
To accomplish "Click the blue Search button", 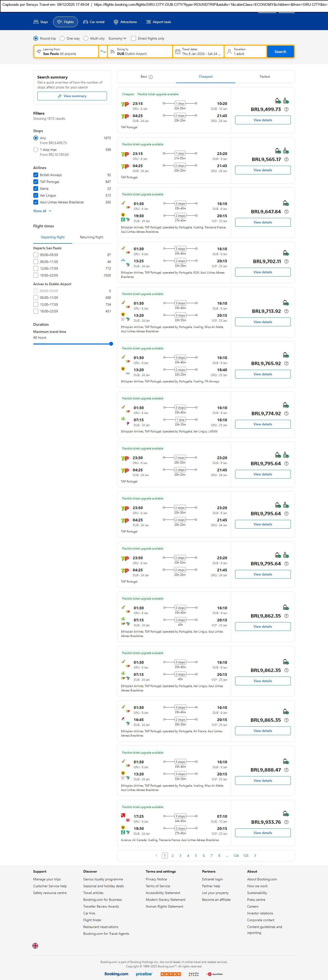I will [x=280, y=52].
